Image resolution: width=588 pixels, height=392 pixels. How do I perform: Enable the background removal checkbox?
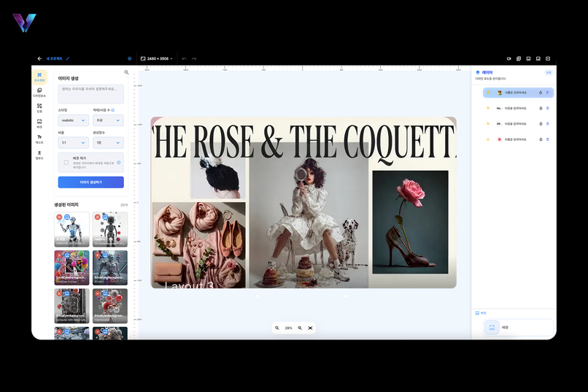tap(66, 163)
